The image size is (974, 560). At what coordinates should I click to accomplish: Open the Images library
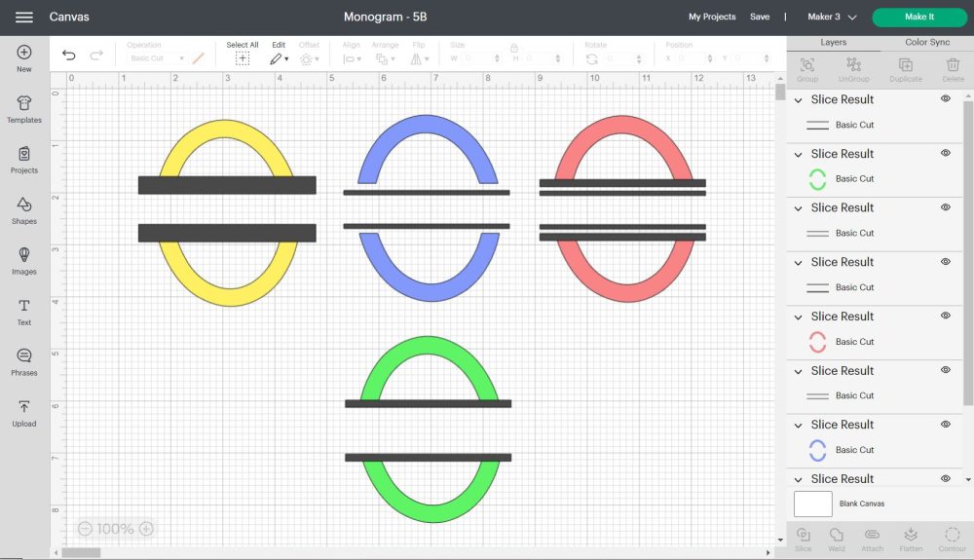(24, 260)
